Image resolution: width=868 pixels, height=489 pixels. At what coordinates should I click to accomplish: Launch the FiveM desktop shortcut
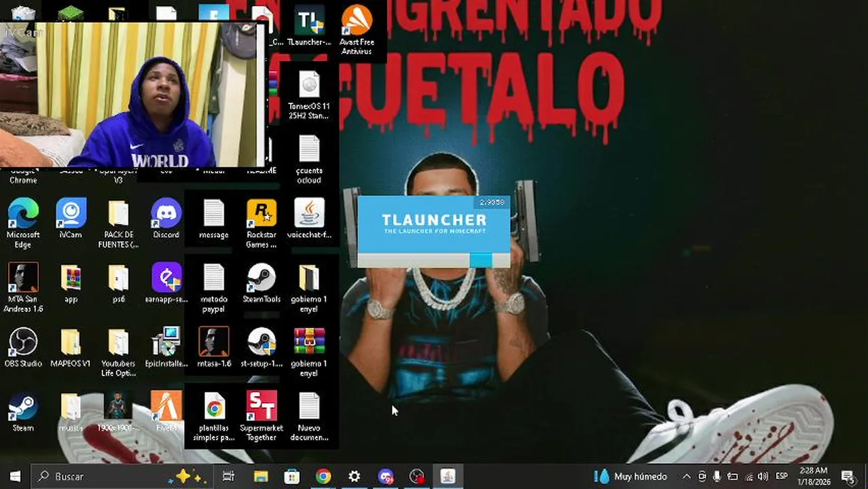pos(166,412)
